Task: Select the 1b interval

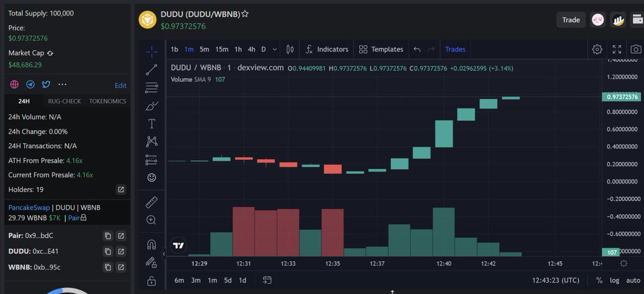Action: [x=174, y=49]
